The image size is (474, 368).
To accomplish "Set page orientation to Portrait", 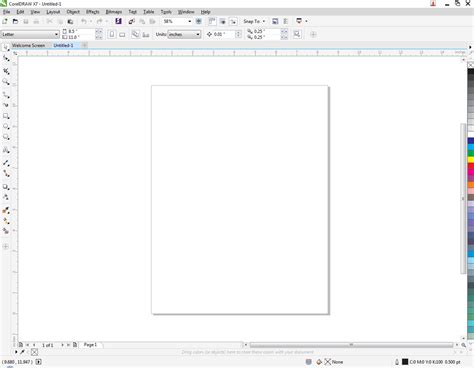I will coord(112,34).
